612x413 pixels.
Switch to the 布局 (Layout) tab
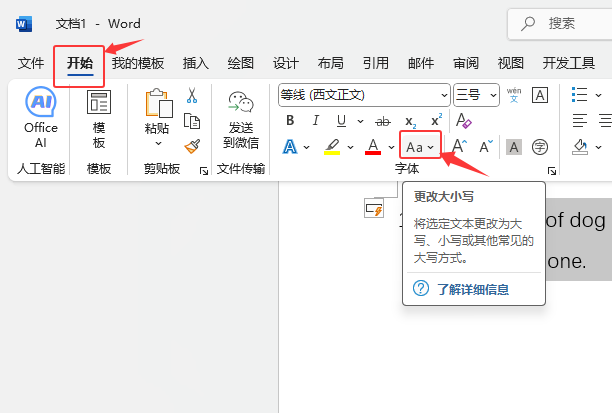point(331,63)
